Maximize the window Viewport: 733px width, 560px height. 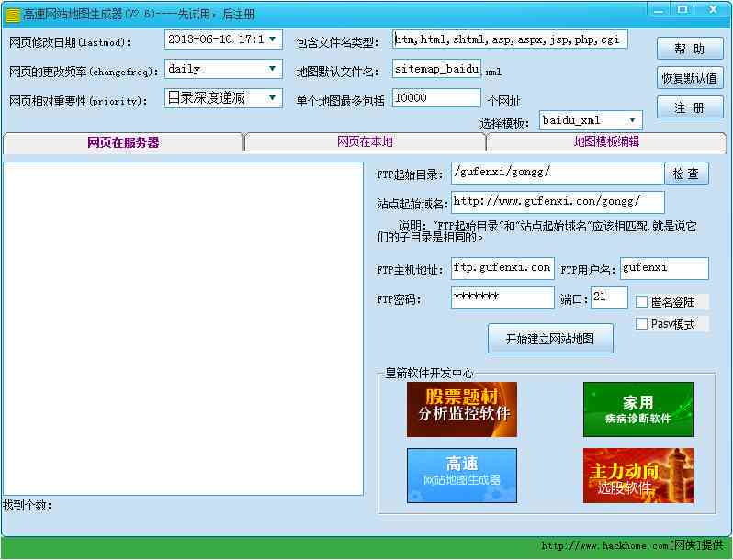coord(682,9)
